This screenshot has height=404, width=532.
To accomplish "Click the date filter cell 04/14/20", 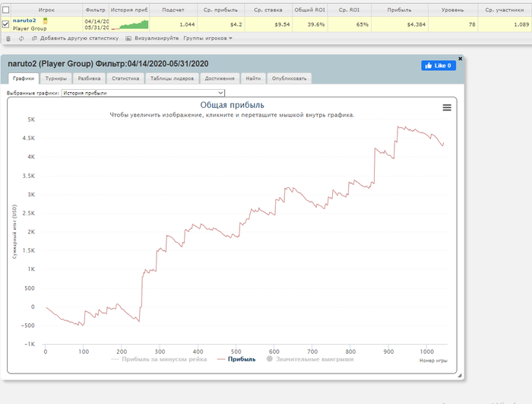I will point(97,24).
